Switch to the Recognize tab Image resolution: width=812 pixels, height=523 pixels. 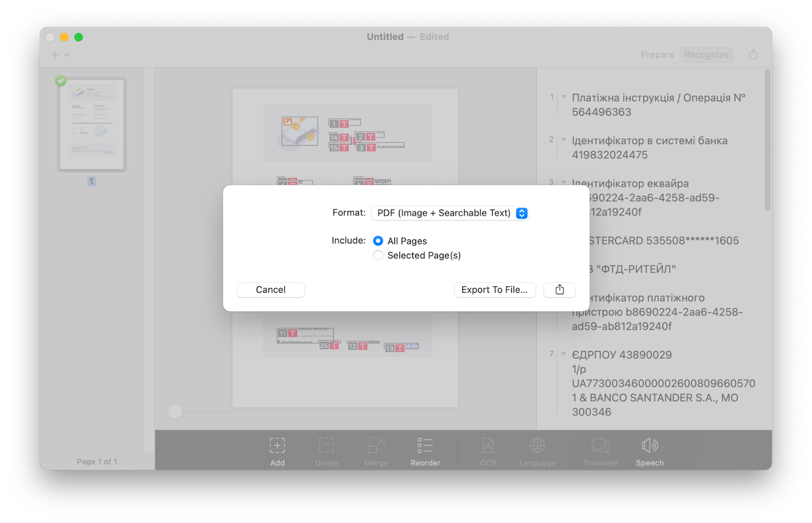click(x=706, y=55)
